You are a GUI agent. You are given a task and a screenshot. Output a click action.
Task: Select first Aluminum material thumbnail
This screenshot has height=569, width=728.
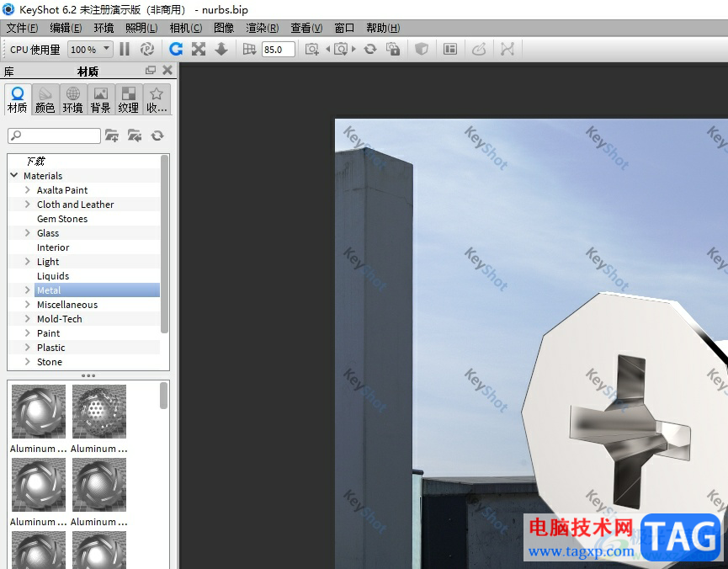point(39,412)
